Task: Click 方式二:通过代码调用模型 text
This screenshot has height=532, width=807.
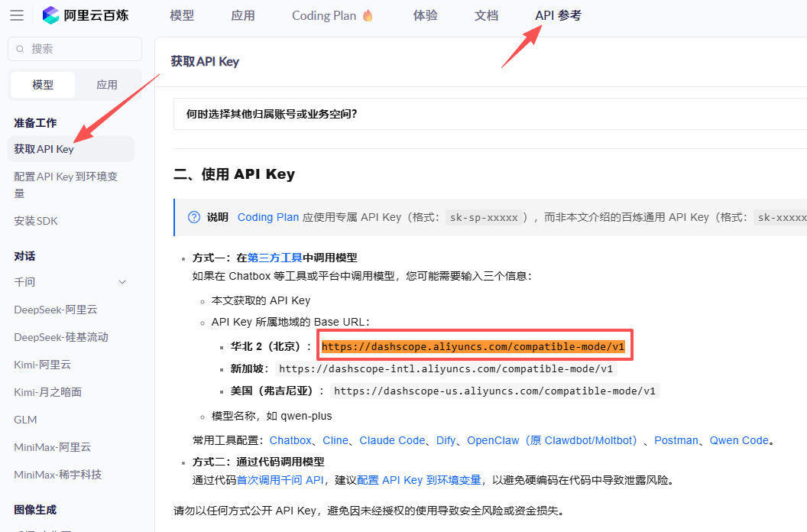Action: pyautogui.click(x=258, y=462)
